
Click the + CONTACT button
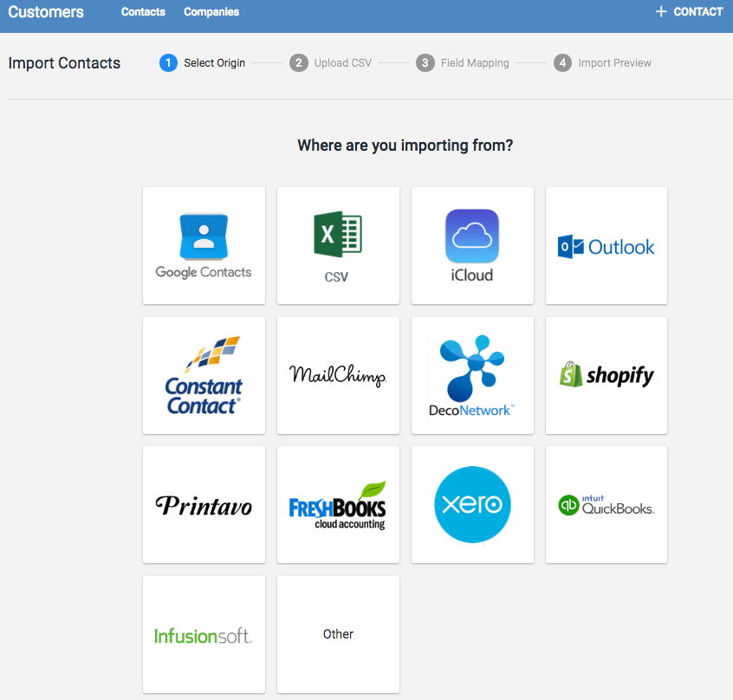pyautogui.click(x=688, y=11)
